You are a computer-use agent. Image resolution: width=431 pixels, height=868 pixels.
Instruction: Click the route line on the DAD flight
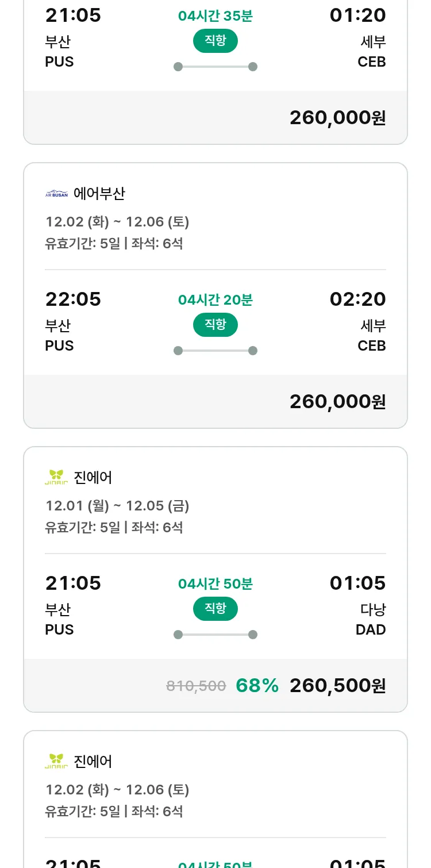pos(215,635)
